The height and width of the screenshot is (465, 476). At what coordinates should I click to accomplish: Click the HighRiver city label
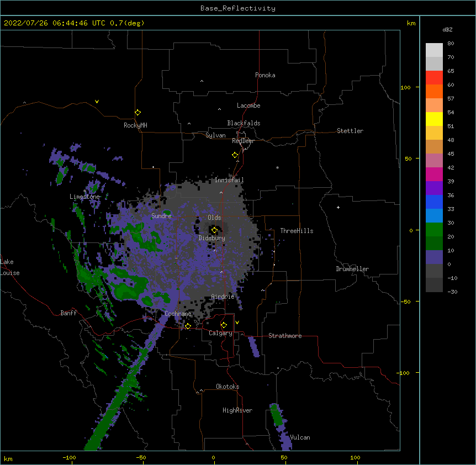tap(237, 410)
